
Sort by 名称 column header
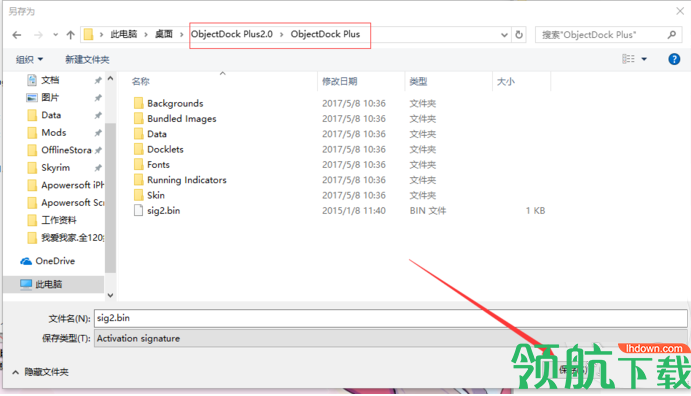click(x=141, y=81)
